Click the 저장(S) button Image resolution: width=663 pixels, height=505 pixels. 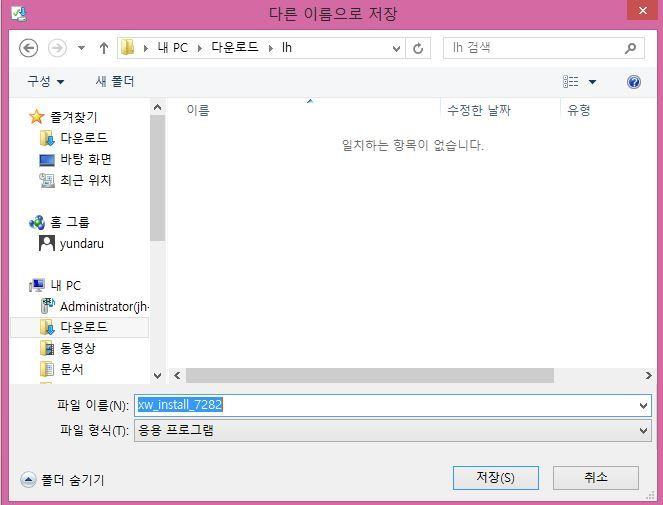pyautogui.click(x=496, y=478)
